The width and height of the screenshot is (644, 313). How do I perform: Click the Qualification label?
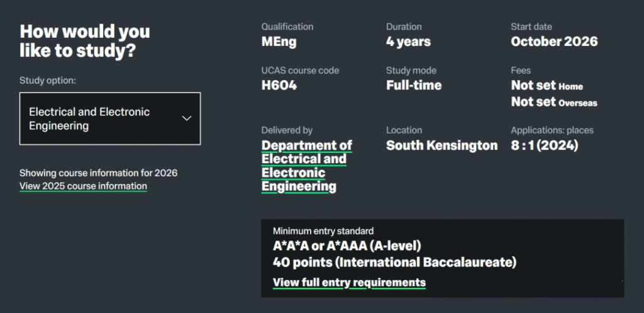click(x=287, y=26)
